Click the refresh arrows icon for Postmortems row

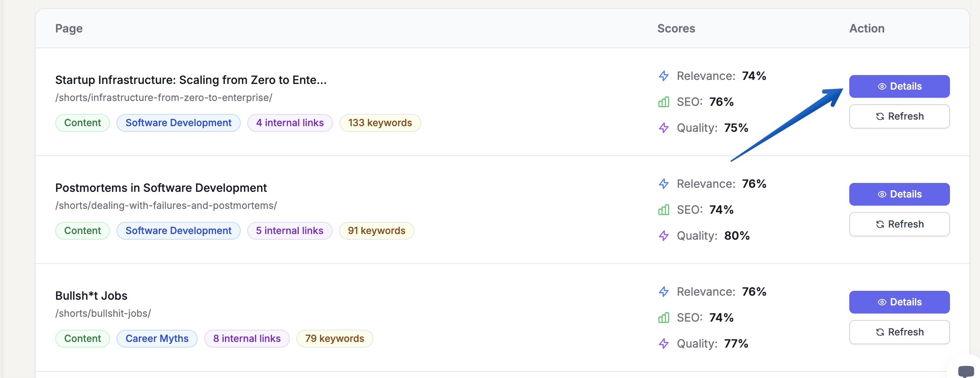click(880, 224)
